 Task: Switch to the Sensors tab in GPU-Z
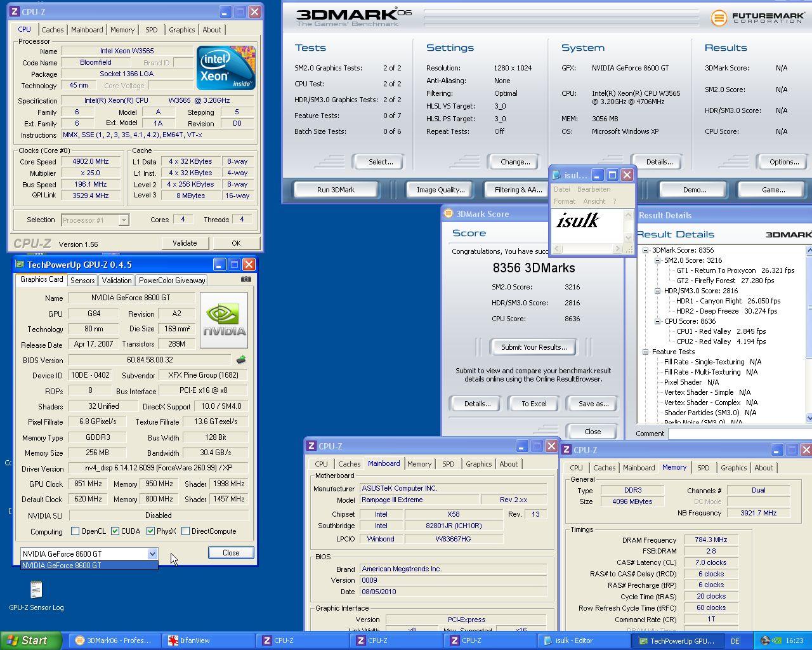tap(82, 281)
